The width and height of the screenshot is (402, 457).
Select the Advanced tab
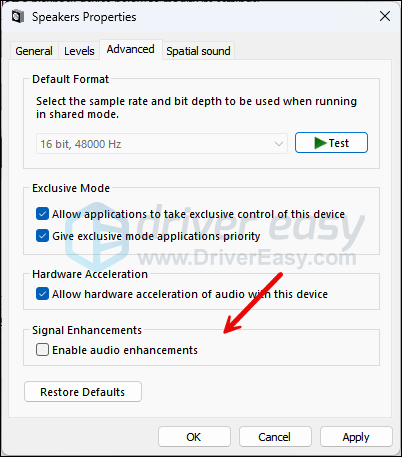tap(130, 49)
